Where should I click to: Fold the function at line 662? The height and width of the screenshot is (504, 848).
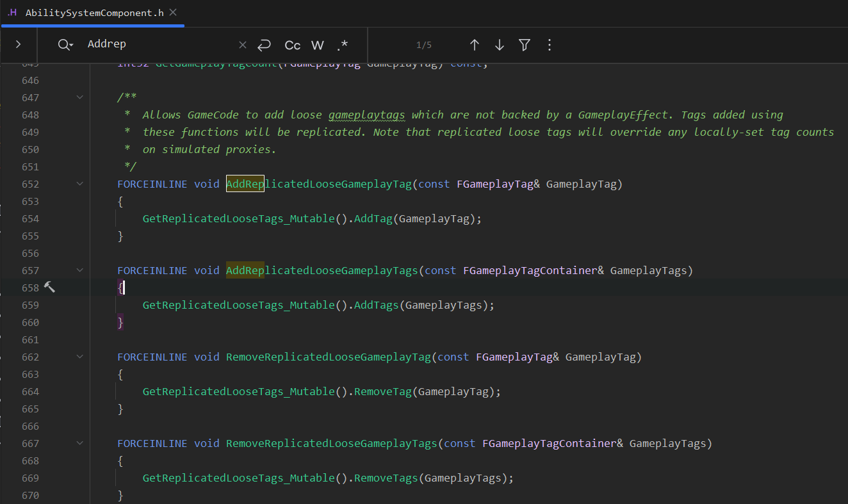coord(79,357)
